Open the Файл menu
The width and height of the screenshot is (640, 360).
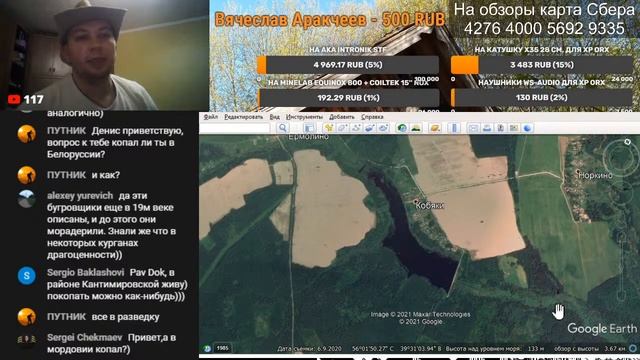[211, 117]
